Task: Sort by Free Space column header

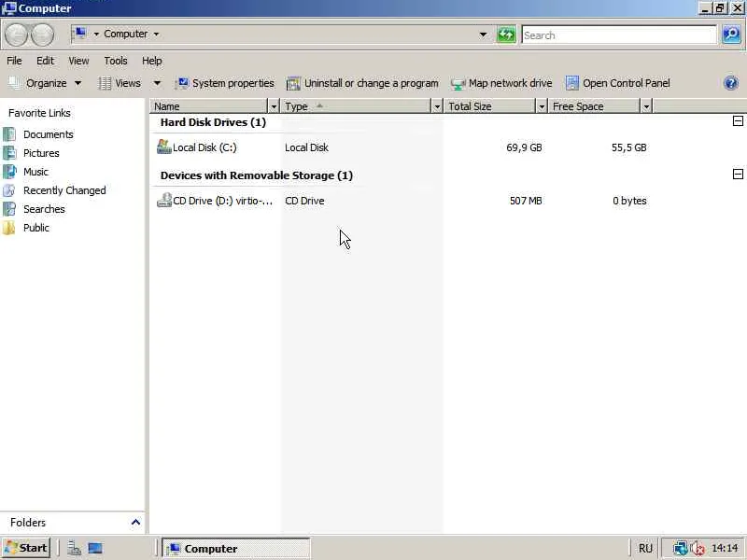Action: point(595,106)
